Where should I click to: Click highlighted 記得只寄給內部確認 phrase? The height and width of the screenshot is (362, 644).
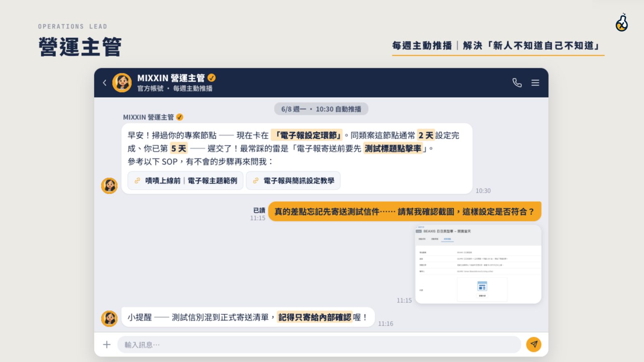(315, 317)
